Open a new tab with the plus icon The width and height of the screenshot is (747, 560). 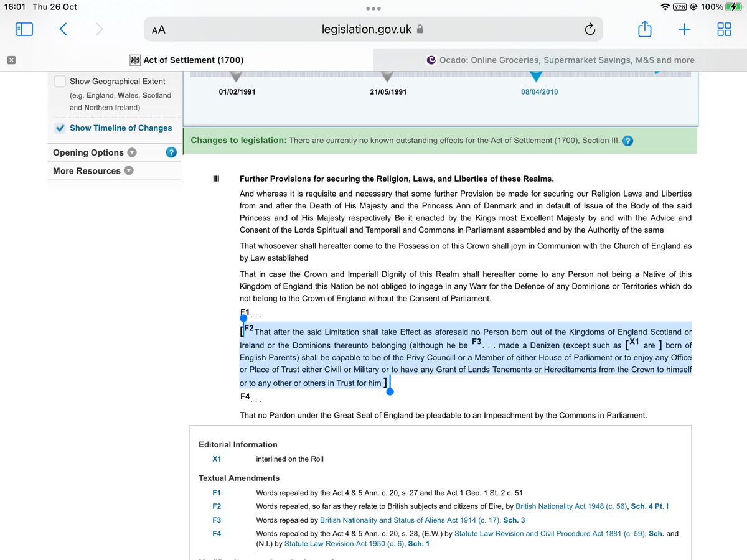tap(684, 29)
